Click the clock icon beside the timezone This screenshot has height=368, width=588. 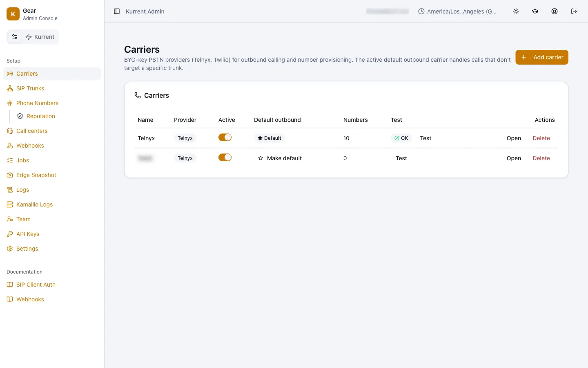[421, 11]
